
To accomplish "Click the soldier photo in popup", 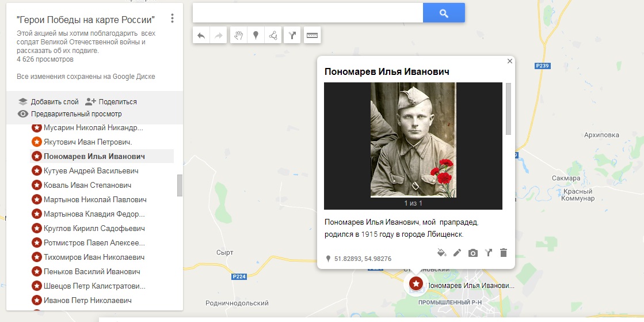I will 413,140.
